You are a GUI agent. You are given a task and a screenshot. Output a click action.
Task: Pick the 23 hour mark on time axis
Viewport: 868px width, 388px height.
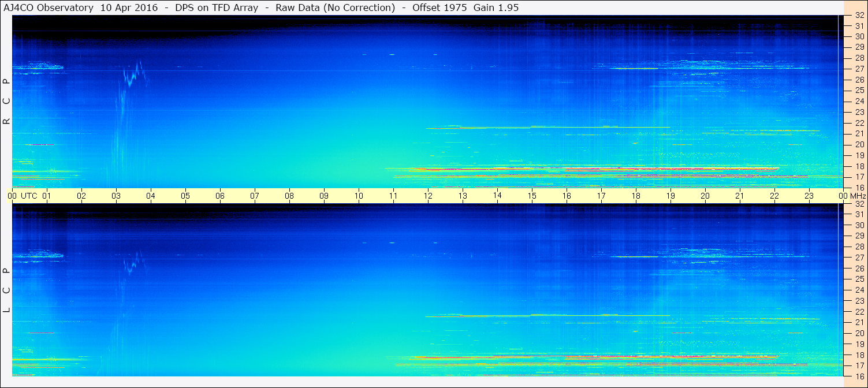click(809, 196)
